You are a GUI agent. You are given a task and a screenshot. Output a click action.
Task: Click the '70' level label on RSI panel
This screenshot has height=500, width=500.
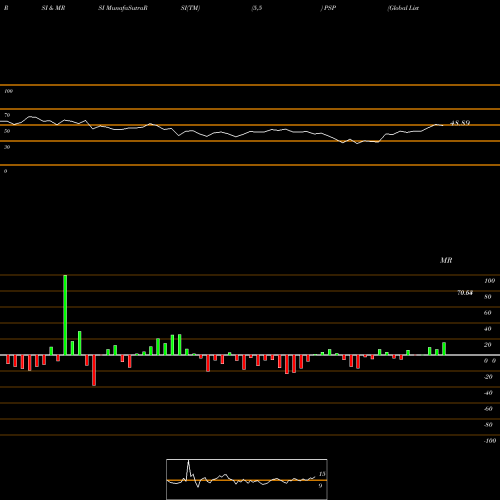[x=7, y=115]
